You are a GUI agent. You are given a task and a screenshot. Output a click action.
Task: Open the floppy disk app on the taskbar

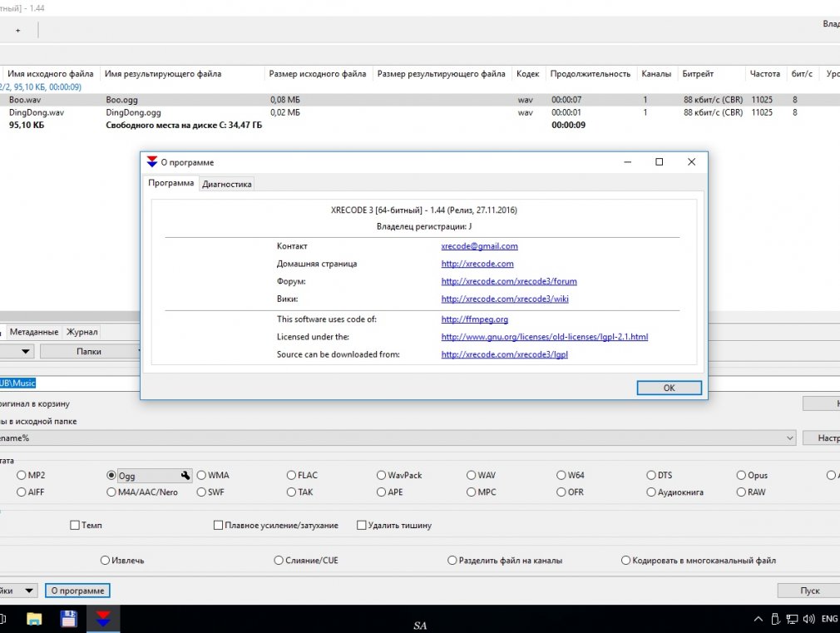[x=68, y=619]
